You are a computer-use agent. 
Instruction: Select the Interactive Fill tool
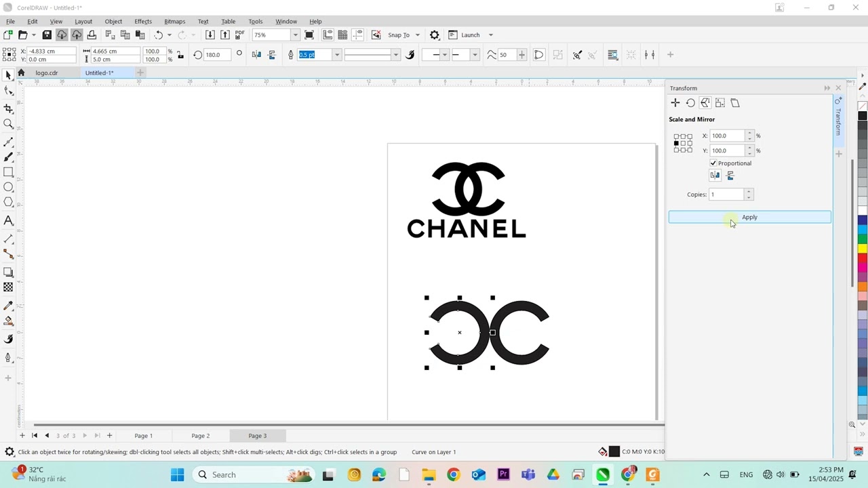8,321
